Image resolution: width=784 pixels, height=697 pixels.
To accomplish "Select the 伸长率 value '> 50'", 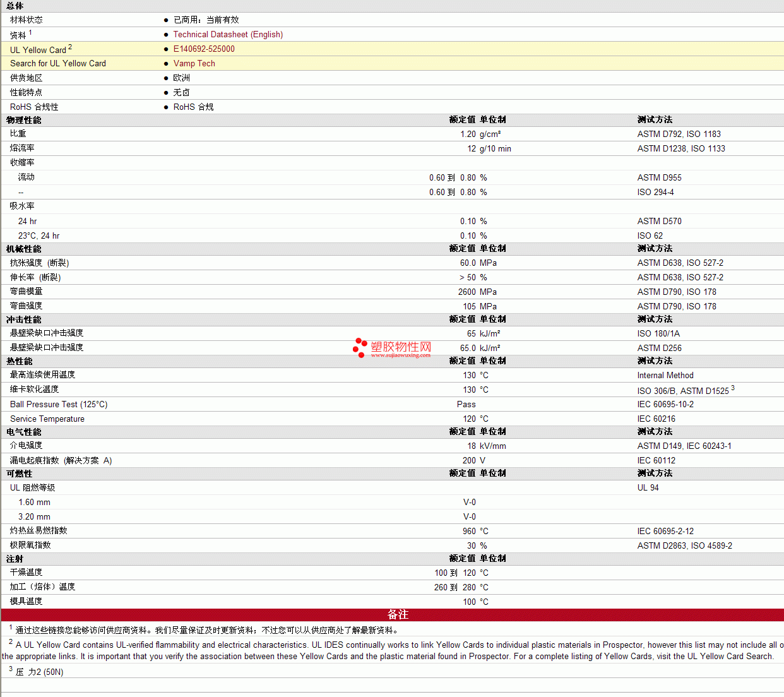I will click(468, 278).
